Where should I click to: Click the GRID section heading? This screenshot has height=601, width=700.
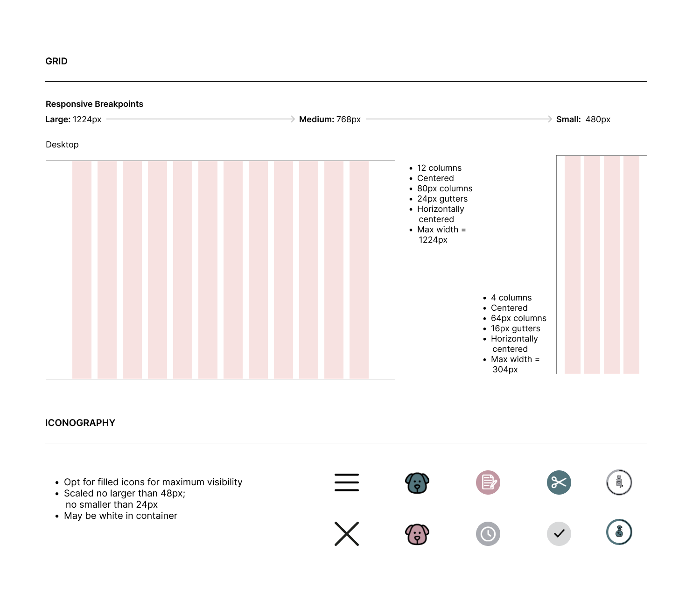click(56, 61)
